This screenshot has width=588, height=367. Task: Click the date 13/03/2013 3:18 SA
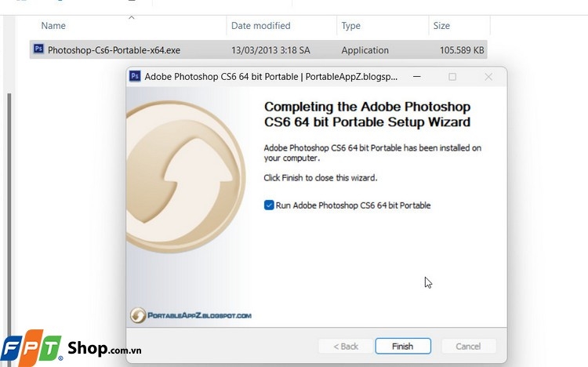(270, 50)
